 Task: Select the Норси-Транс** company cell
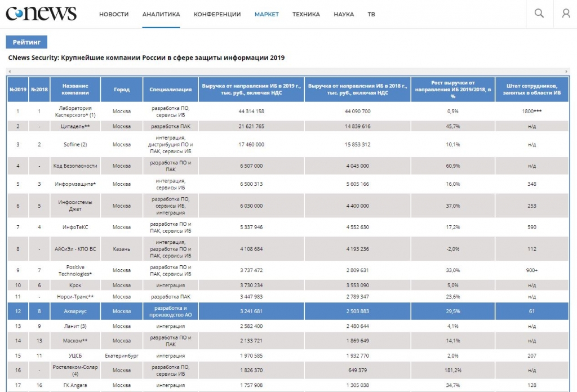[x=75, y=297]
